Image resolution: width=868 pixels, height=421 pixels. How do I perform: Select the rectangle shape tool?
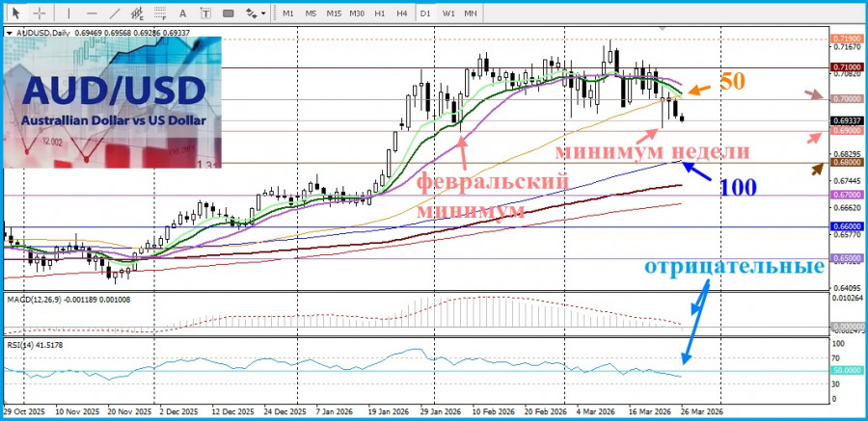click(x=228, y=13)
